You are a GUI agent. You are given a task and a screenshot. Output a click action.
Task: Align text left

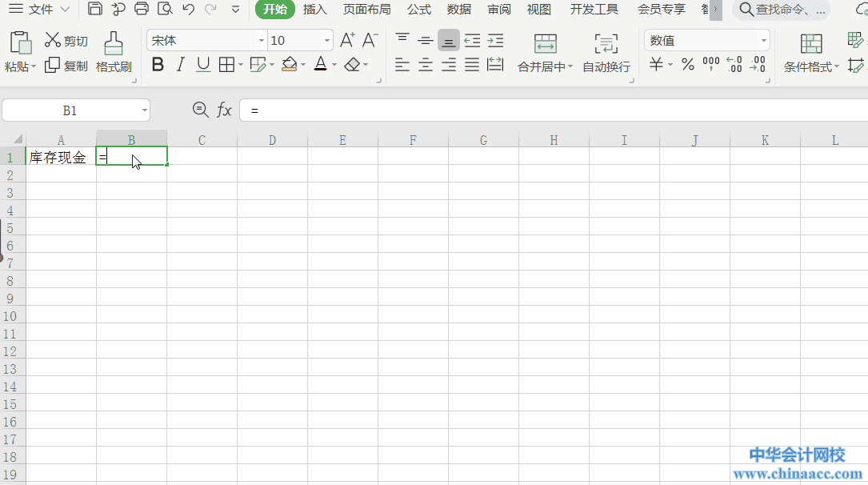point(402,65)
